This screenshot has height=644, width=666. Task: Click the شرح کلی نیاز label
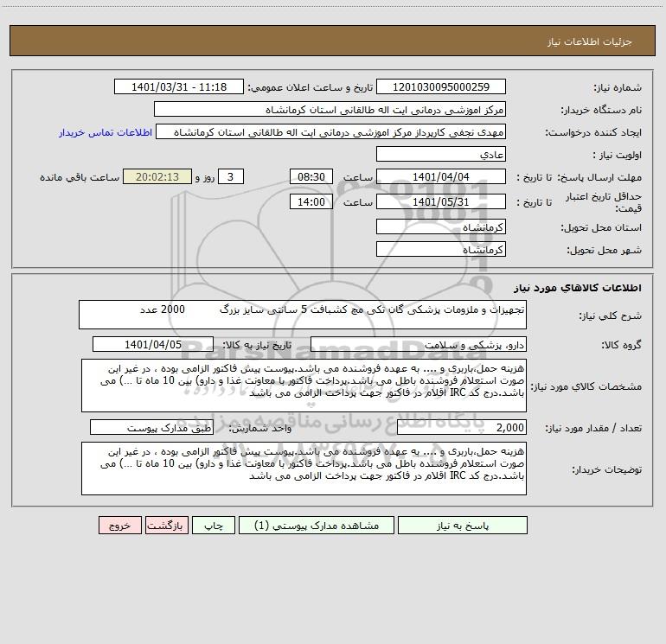tap(611, 316)
